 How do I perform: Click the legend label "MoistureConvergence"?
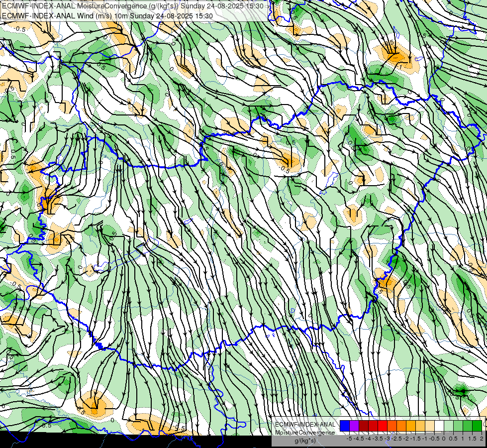pyautogui.click(x=305, y=433)
